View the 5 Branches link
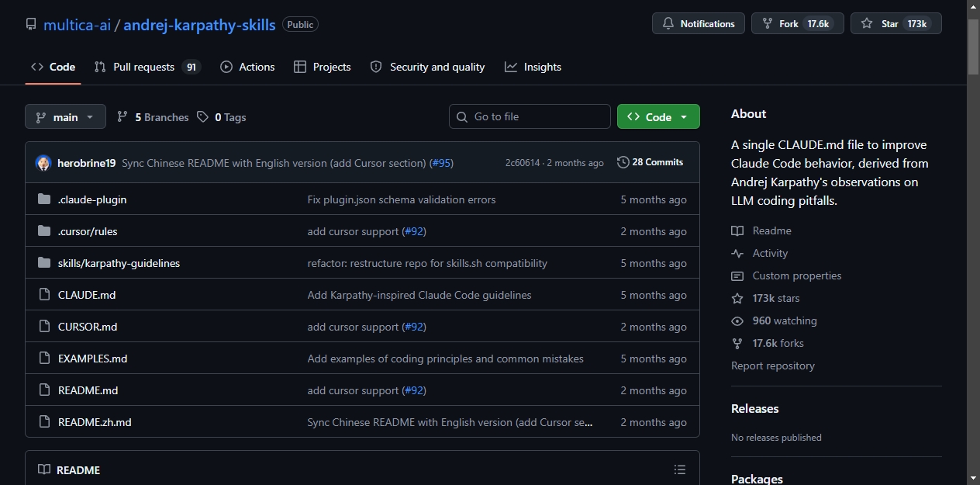 click(153, 117)
